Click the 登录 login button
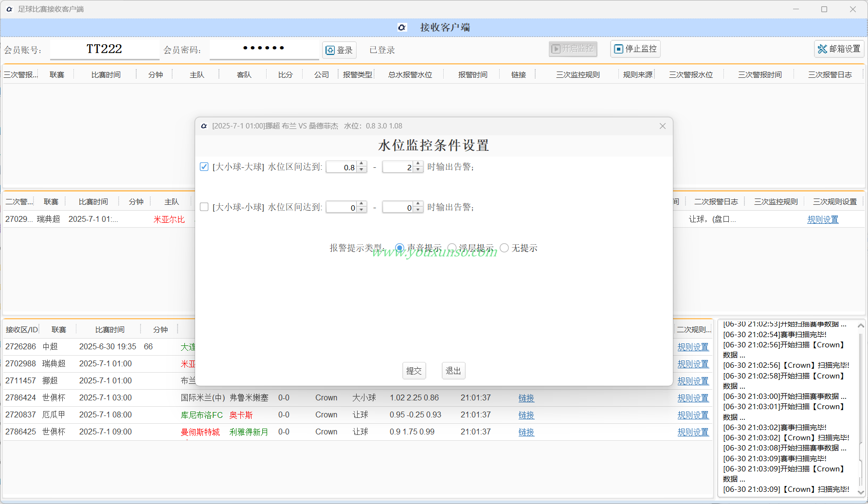Image resolution: width=868 pixels, height=504 pixels. pos(339,50)
